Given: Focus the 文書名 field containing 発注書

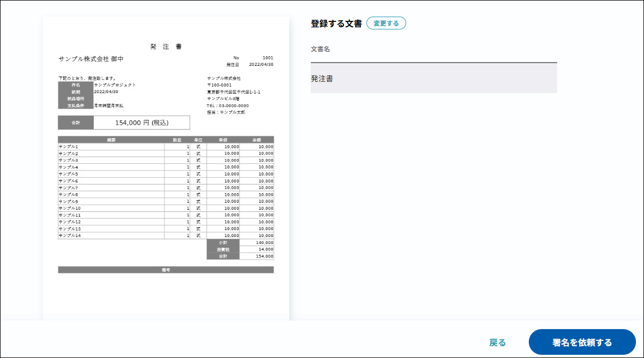Looking at the screenshot, I should click(433, 79).
